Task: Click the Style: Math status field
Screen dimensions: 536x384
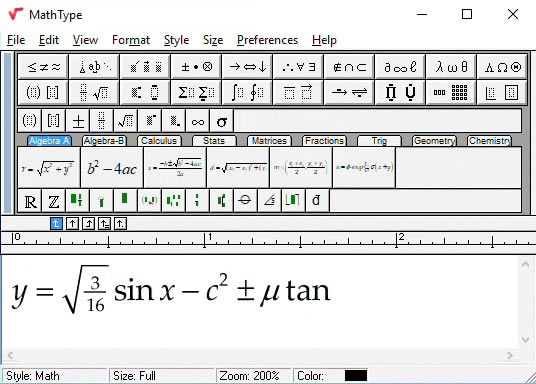Action: pyautogui.click(x=55, y=375)
